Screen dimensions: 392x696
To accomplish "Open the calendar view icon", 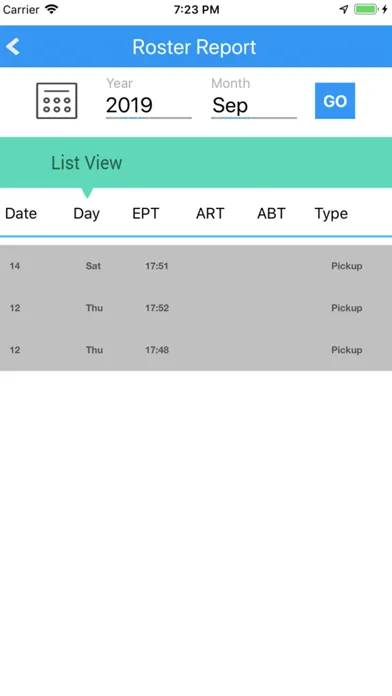I will [57, 101].
